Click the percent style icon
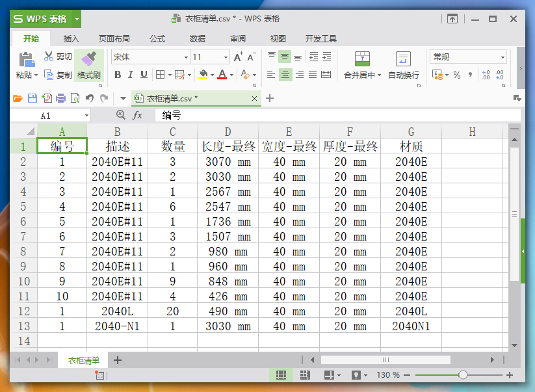The height and width of the screenshot is (392, 535). [x=457, y=75]
